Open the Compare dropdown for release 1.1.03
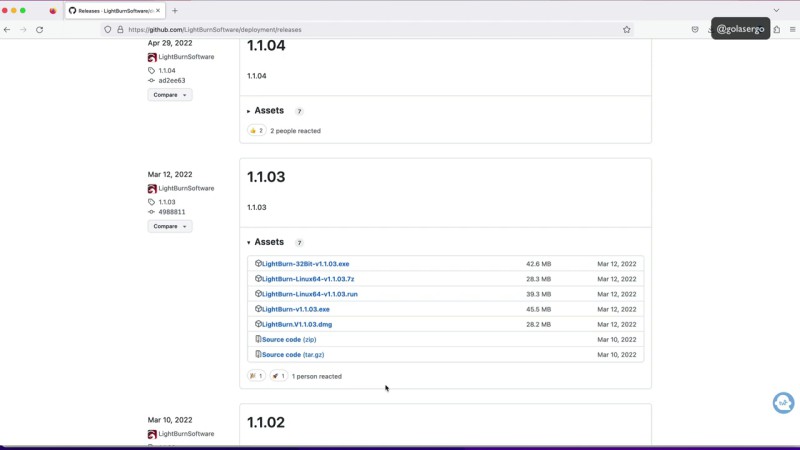The image size is (800, 450). (x=170, y=226)
